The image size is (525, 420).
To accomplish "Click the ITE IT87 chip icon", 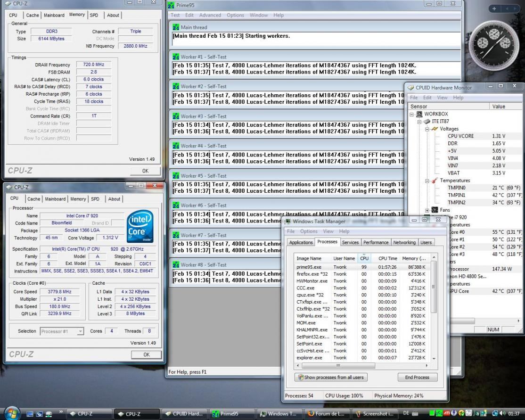I will (x=427, y=121).
